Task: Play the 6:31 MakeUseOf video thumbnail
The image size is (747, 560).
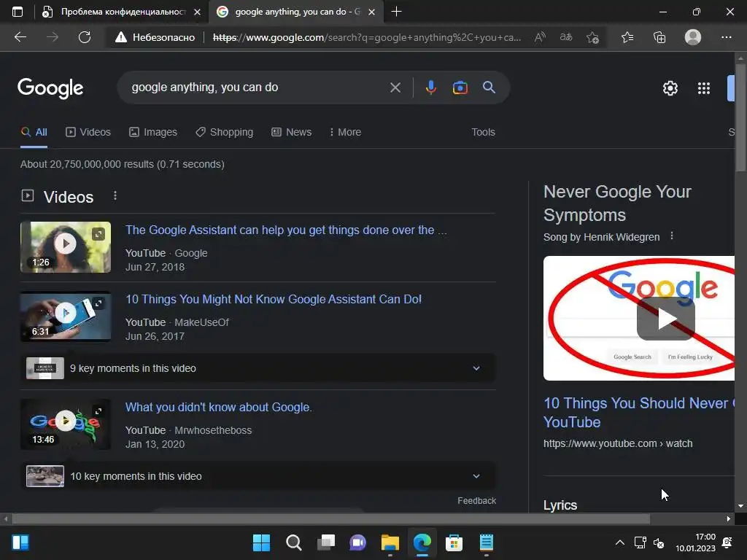Action: coord(66,316)
